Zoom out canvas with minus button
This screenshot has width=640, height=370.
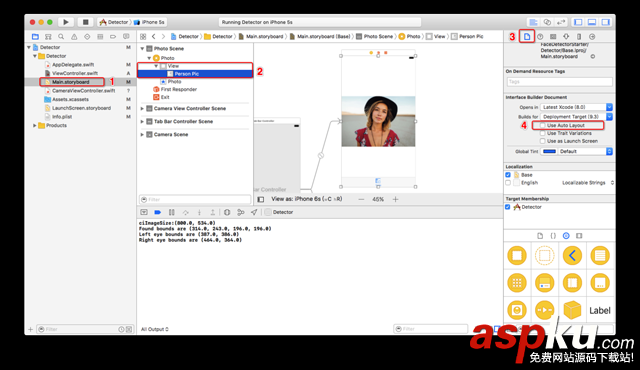(361, 199)
